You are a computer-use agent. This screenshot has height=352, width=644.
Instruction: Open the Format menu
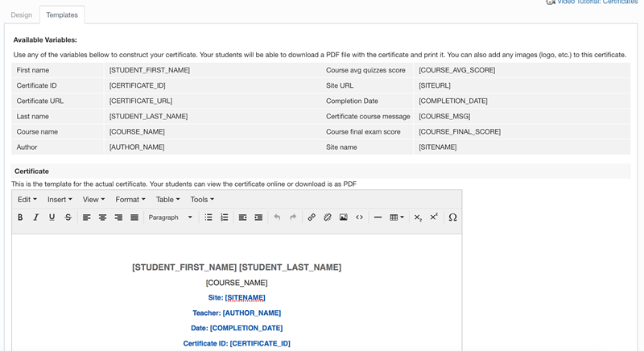(130, 199)
